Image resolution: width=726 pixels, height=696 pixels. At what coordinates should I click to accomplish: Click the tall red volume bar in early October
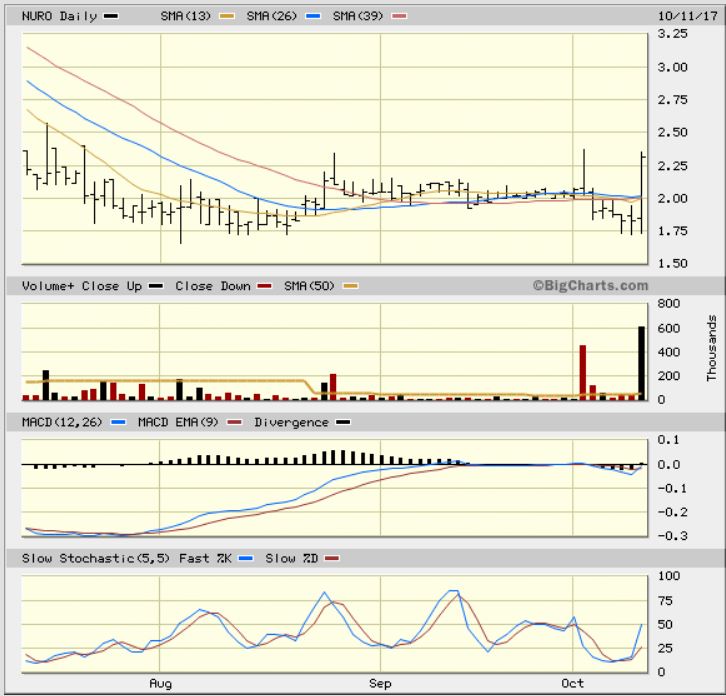(x=583, y=372)
